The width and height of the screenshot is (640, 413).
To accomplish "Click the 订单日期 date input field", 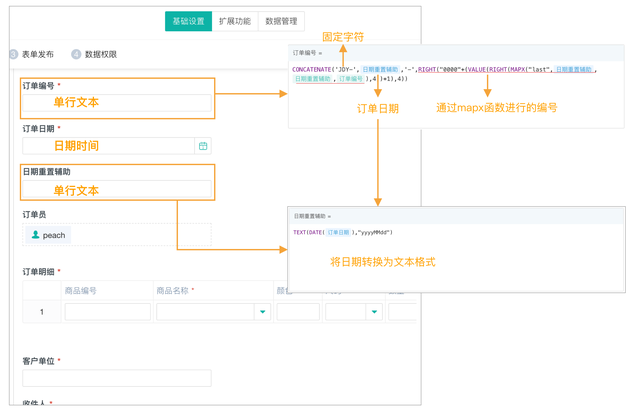I will coord(109,146).
